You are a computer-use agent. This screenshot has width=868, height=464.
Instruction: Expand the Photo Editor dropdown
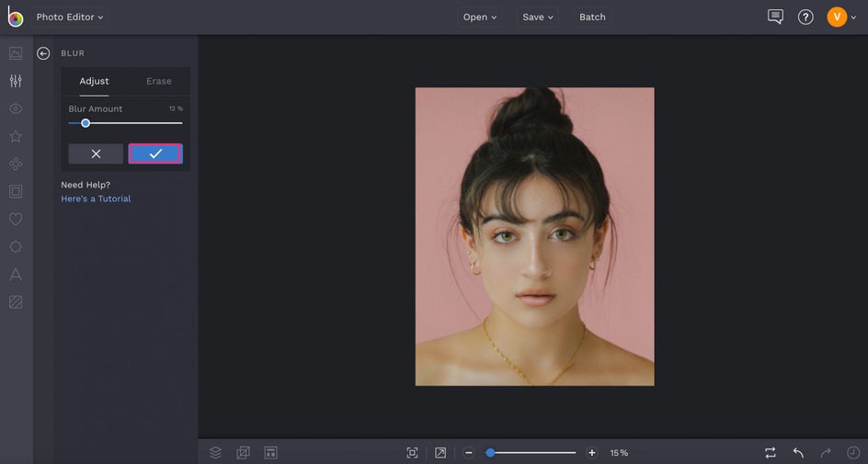(70, 17)
